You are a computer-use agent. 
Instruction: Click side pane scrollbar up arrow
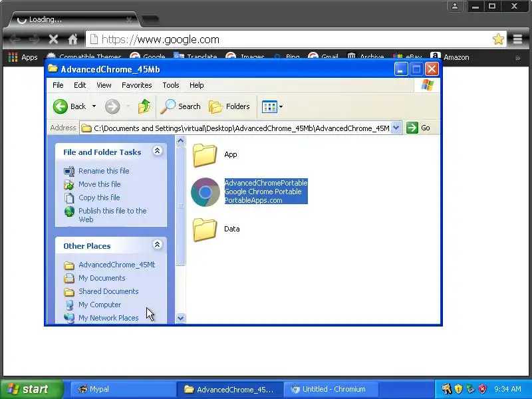(181, 140)
